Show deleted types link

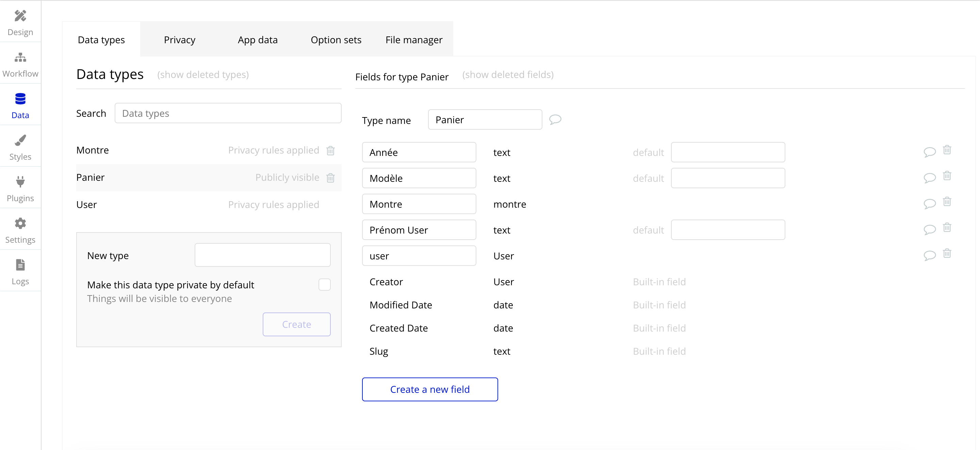203,75
